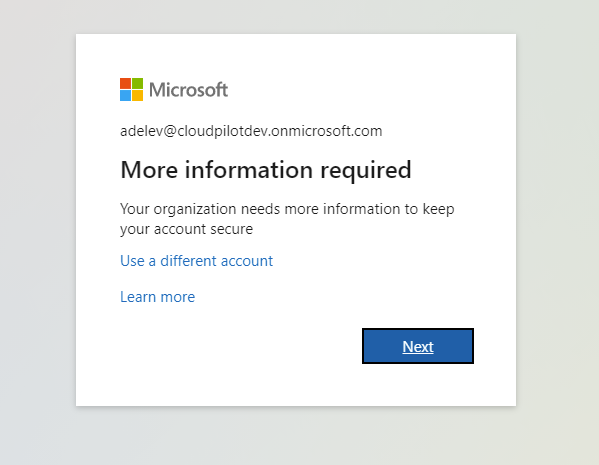
Task: Select the adelev@cloudpilotdev.onmicrosoft.com account address
Action: [x=251, y=131]
